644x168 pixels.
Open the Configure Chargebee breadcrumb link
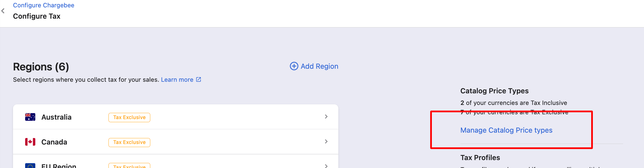(x=43, y=5)
